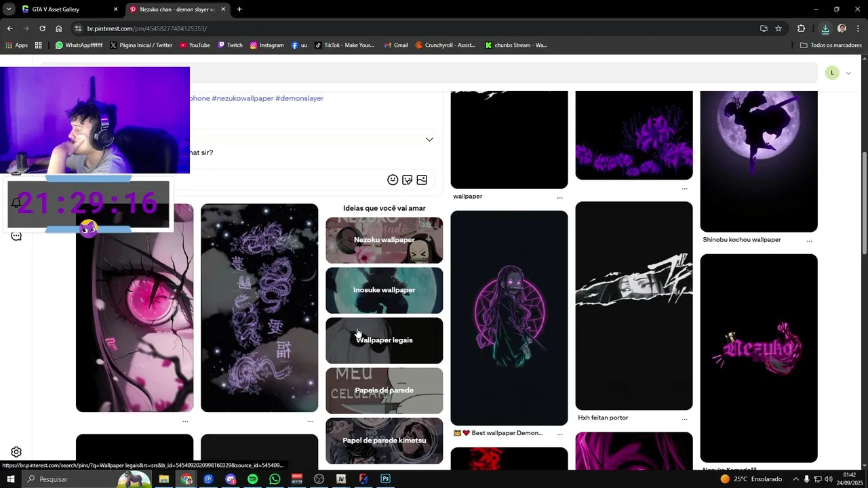868x488 pixels.
Task: Open the Nezoku wallpaper idea tile
Action: (x=384, y=240)
